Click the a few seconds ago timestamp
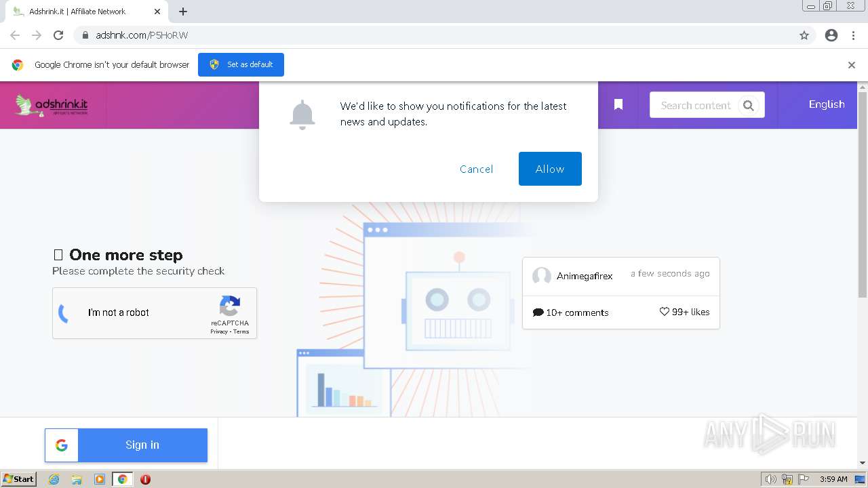The width and height of the screenshot is (868, 488). coord(670,273)
